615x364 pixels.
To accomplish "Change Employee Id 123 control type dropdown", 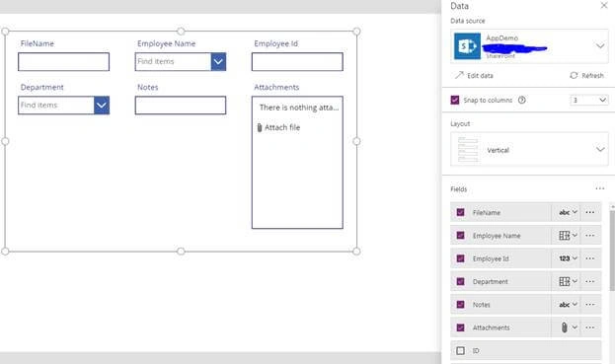I will click(x=568, y=258).
